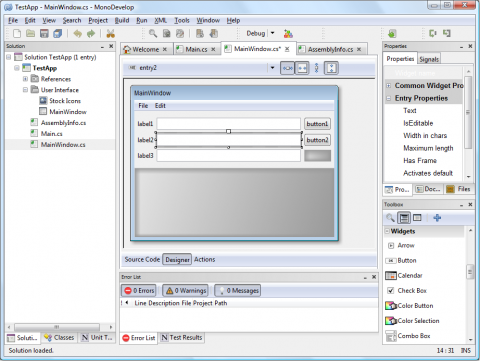
Task: Open the Project menu
Action: coord(98,21)
